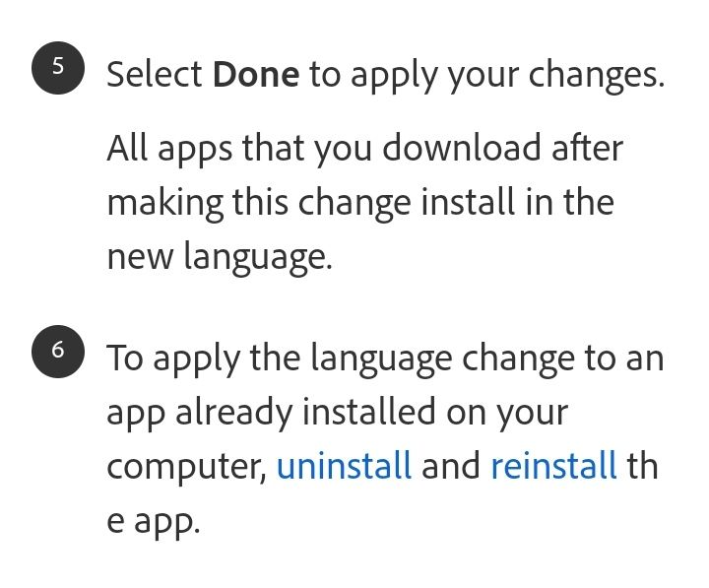Click the trailing text "e app."

[153, 519]
